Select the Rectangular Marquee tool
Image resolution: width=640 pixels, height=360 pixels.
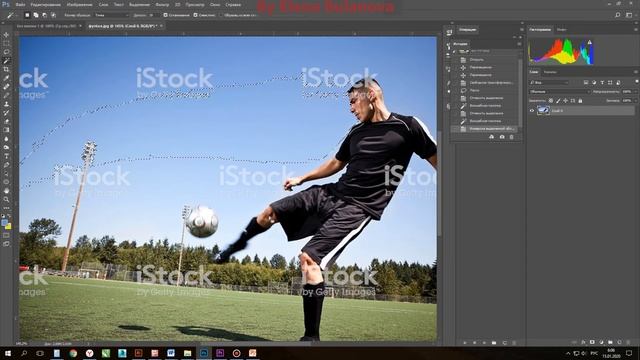[x=6, y=43]
